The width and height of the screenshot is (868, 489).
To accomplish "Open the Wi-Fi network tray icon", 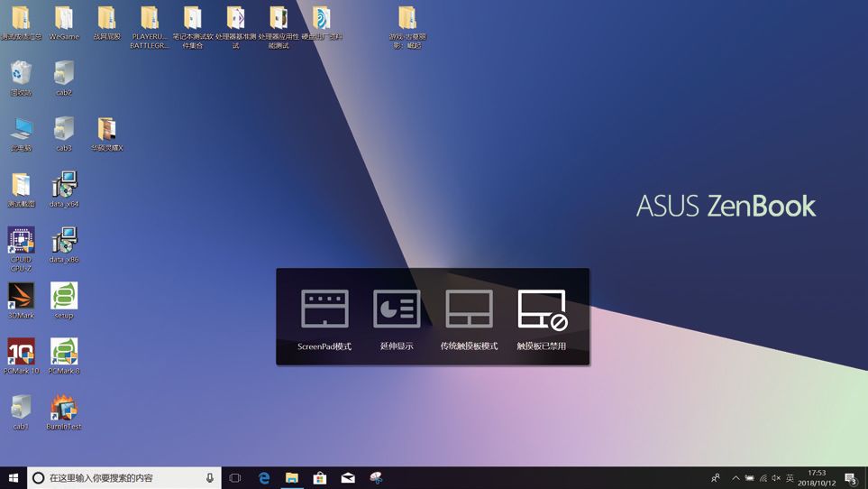I will 763,478.
